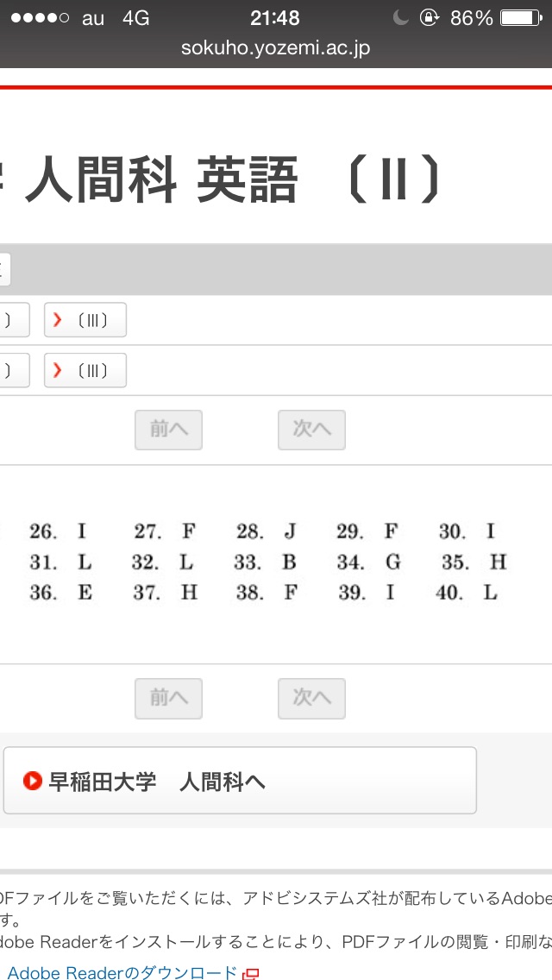552x980 pixels.
Task: Tap the sokuho.yozemi.ac.jp address bar
Action: 275,48
